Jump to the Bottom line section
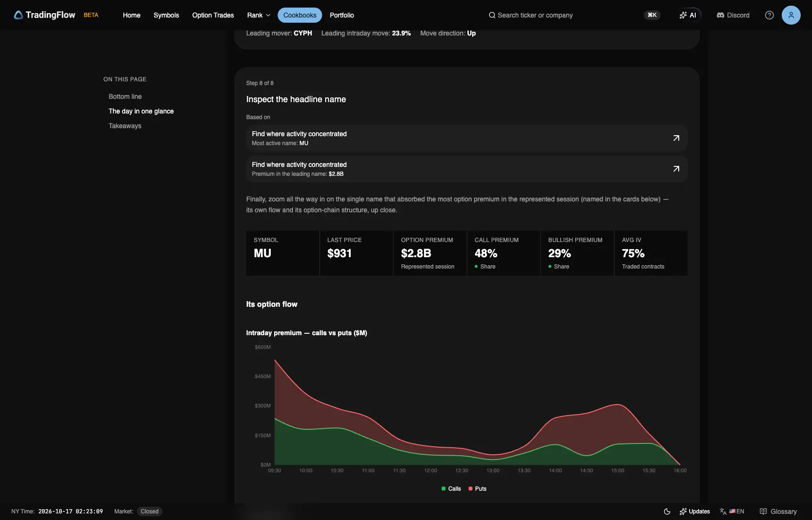 click(125, 96)
